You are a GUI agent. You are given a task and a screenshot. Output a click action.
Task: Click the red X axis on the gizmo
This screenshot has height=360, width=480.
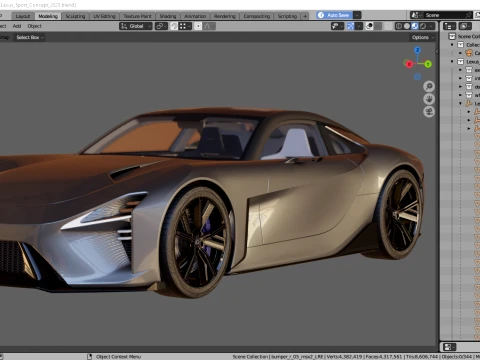tap(409, 64)
